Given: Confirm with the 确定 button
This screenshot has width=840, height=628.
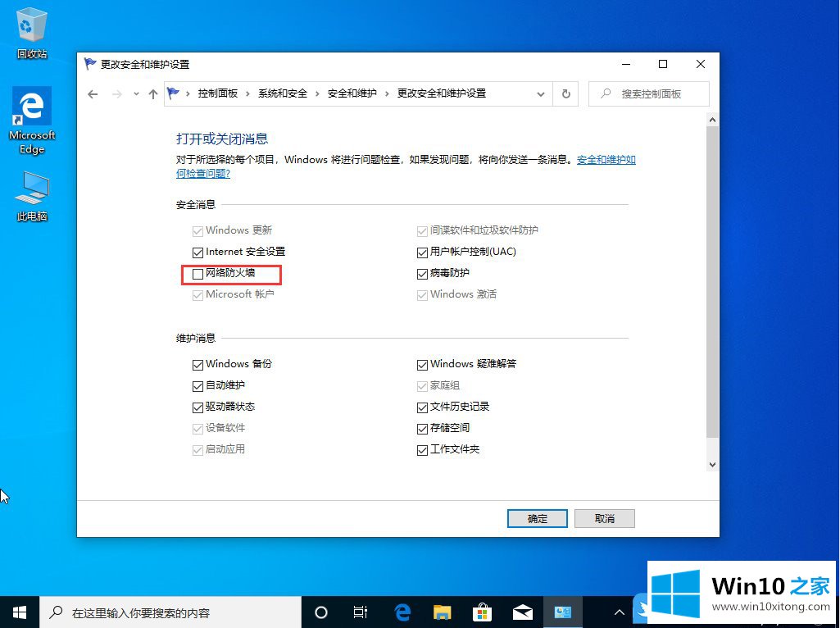Looking at the screenshot, I should (x=538, y=518).
